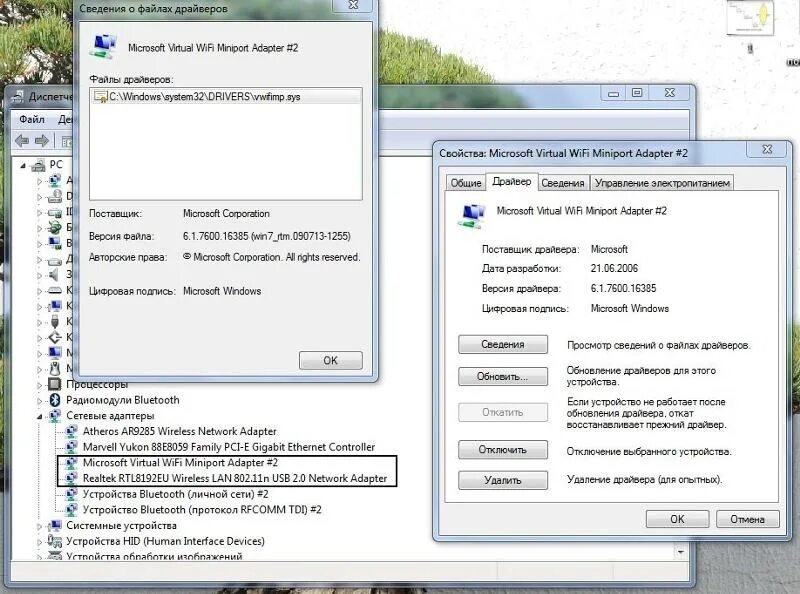Open the Файл menu

click(32, 119)
